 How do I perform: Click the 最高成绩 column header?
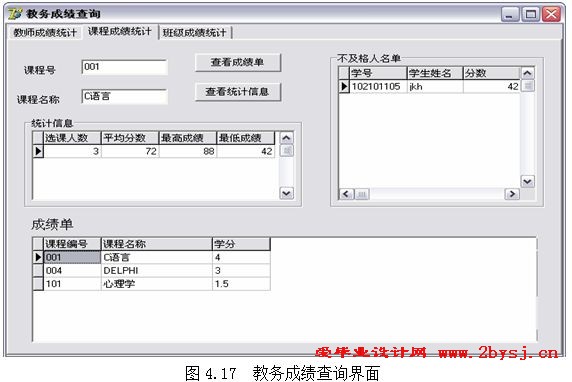pos(188,138)
